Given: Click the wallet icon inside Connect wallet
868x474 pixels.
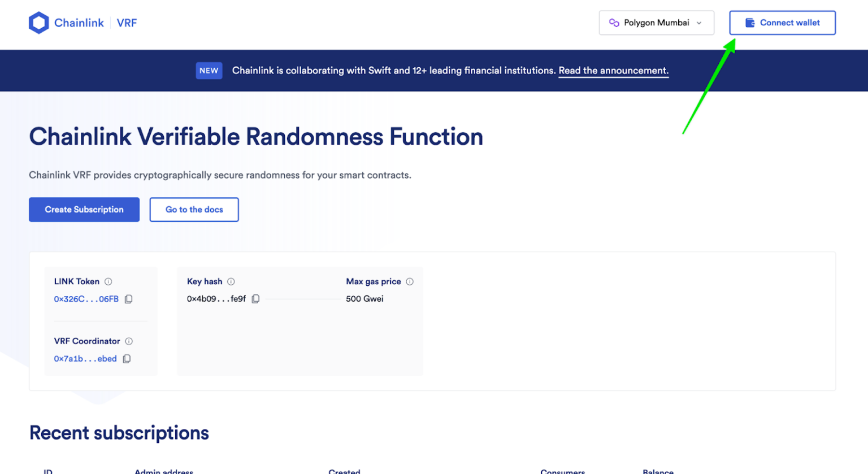Looking at the screenshot, I should tap(750, 23).
